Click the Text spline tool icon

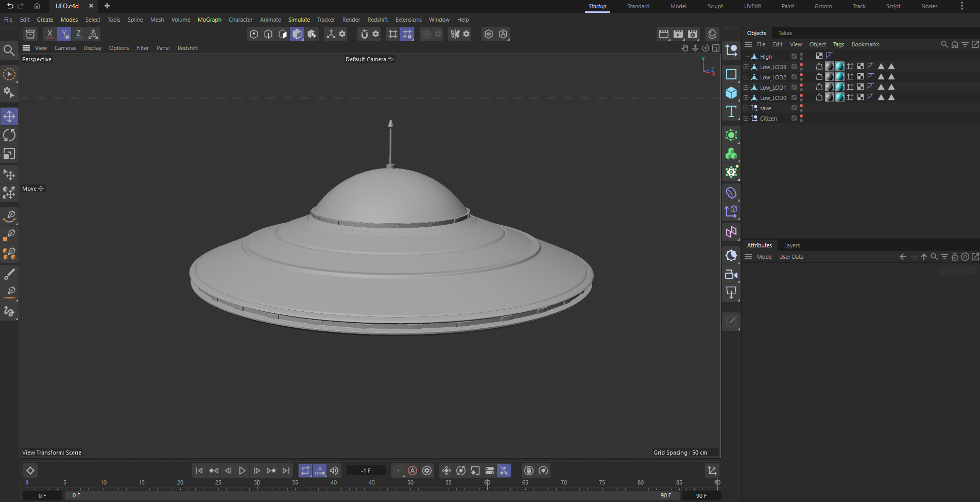click(x=731, y=111)
